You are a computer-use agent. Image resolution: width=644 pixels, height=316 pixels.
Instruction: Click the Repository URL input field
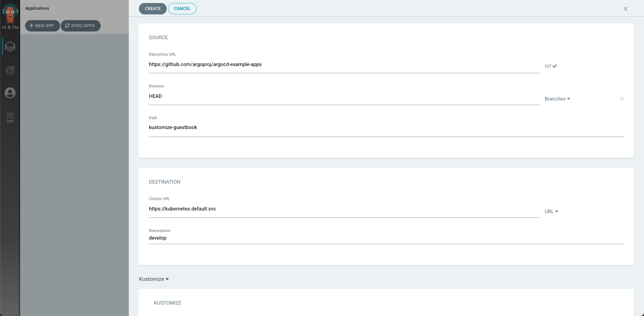(x=344, y=65)
